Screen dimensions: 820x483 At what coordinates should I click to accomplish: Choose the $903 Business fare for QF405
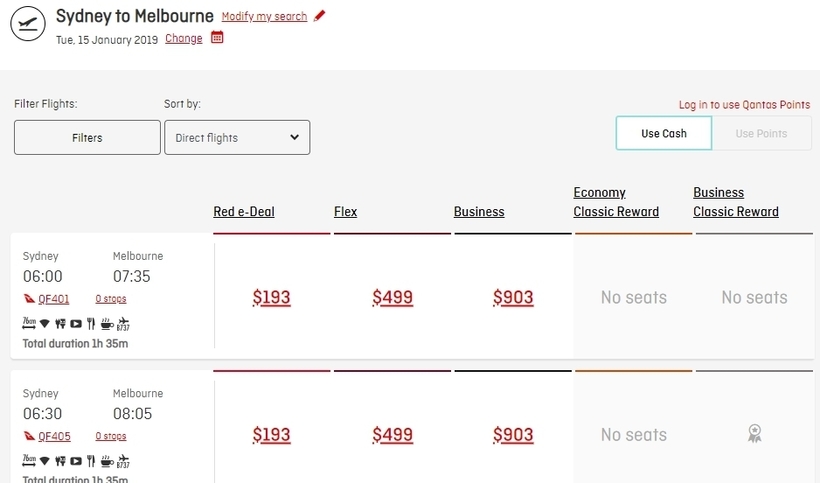[513, 434]
